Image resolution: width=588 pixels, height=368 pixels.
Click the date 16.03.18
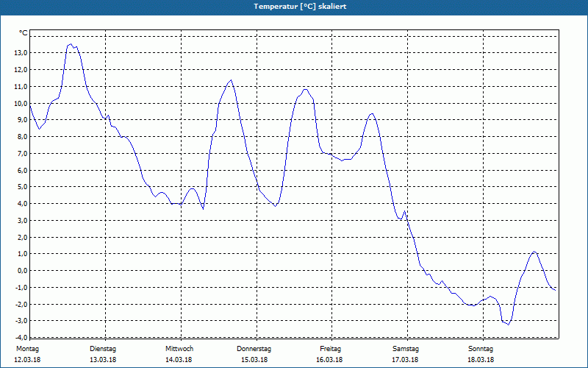pyautogui.click(x=329, y=360)
